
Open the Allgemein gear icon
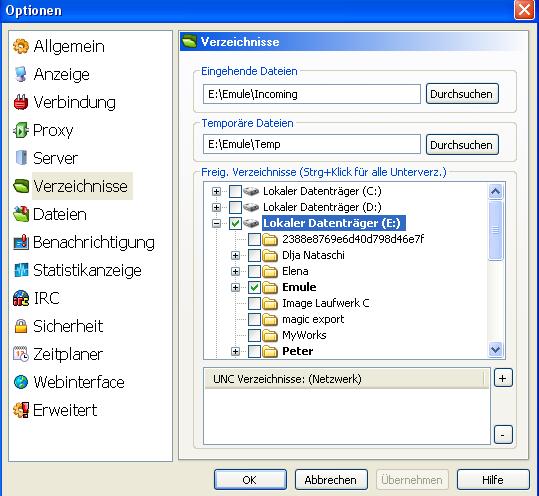coord(21,46)
